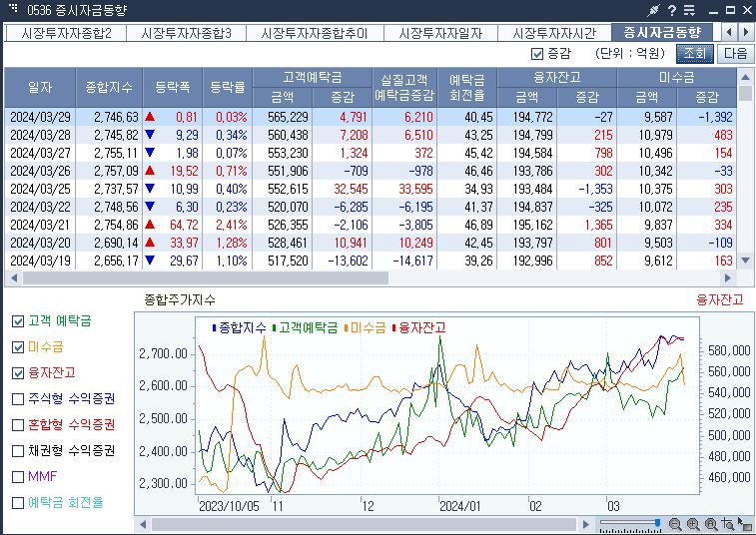Click the table horizontal scrollbar thumb
Viewport: 756px width, 535px height.
206,277
